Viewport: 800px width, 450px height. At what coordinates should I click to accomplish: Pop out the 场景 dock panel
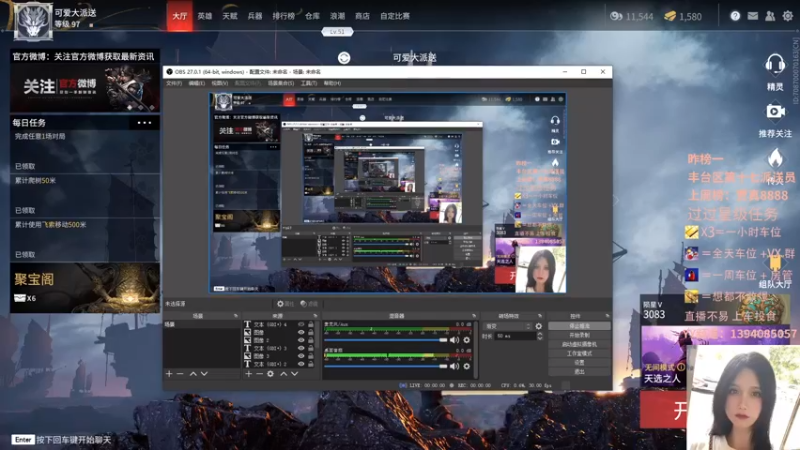(x=235, y=316)
